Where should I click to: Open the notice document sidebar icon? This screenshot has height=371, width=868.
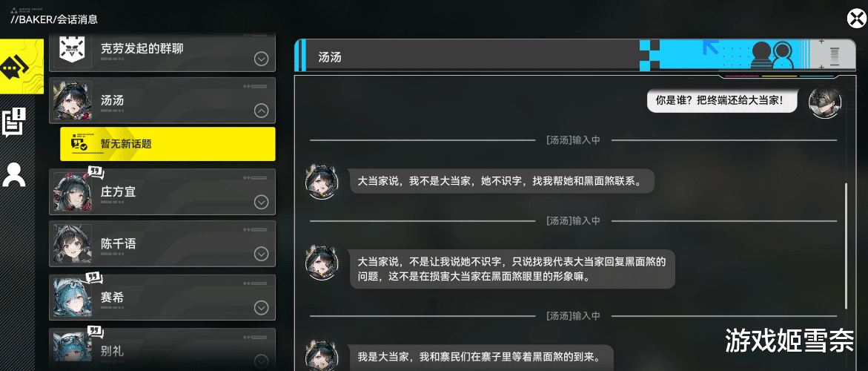(14, 122)
